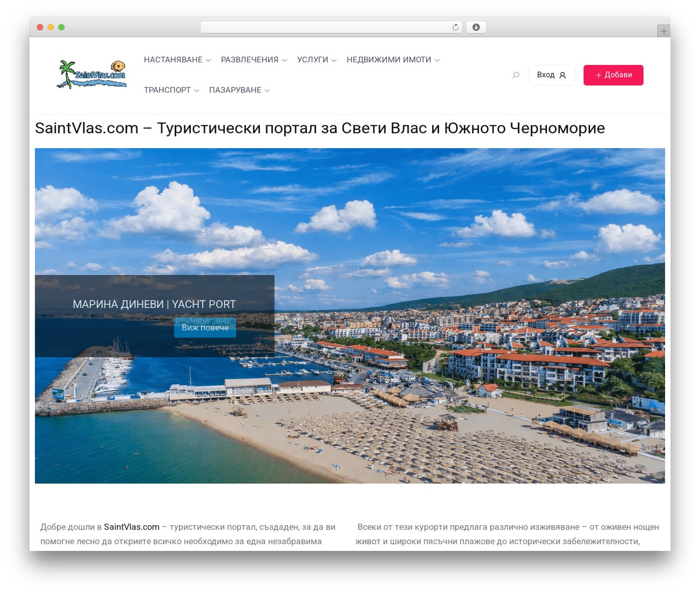Image resolution: width=700 pixels, height=593 pixels.
Task: Click the Вход login button
Action: click(x=552, y=75)
